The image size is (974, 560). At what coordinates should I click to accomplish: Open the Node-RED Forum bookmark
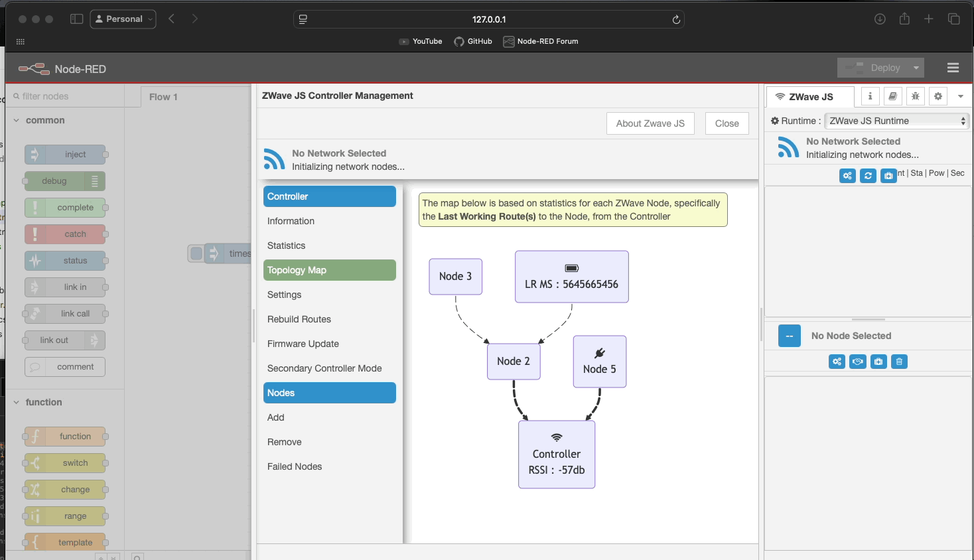point(541,41)
